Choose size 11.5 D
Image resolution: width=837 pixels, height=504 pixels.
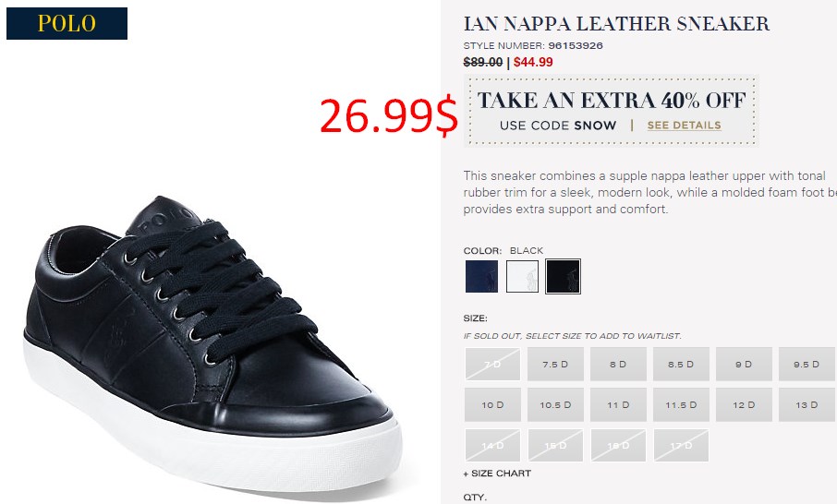click(x=681, y=405)
